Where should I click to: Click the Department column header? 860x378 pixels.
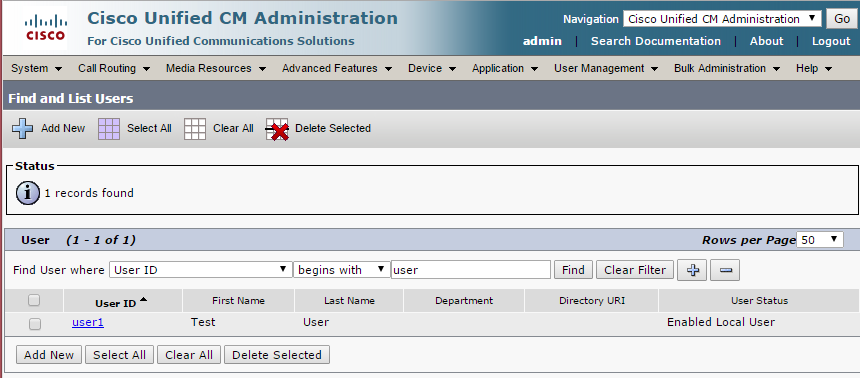464,301
